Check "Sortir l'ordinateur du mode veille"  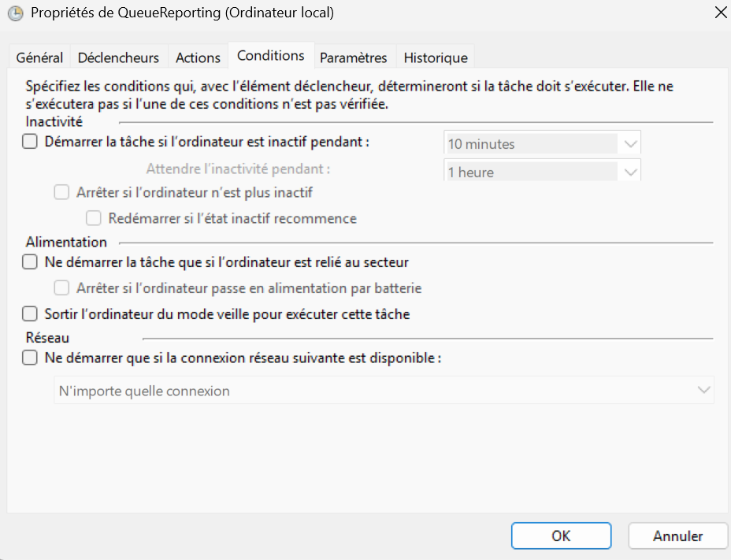click(x=29, y=313)
